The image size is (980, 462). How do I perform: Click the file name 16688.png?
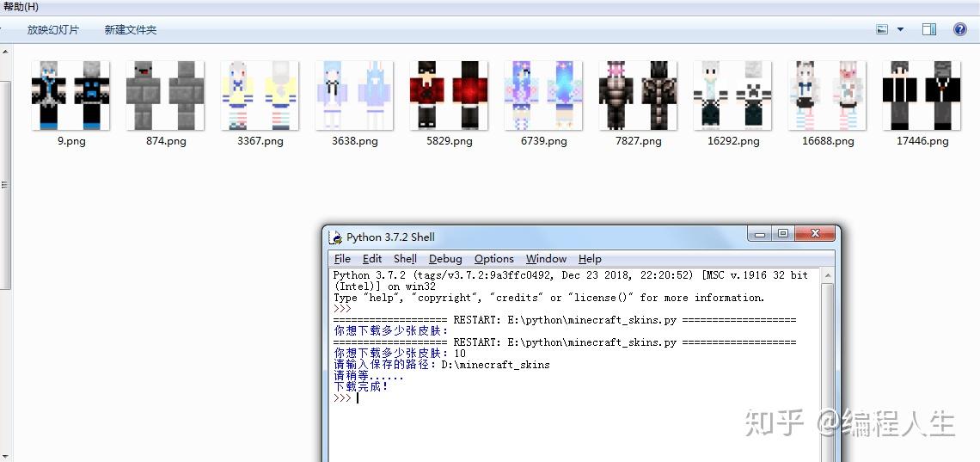(x=828, y=141)
